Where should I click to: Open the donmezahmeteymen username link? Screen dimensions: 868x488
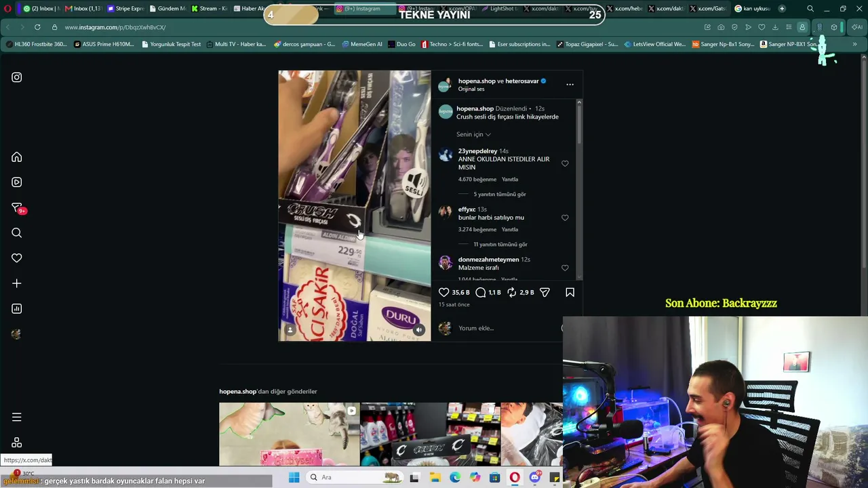coord(488,260)
